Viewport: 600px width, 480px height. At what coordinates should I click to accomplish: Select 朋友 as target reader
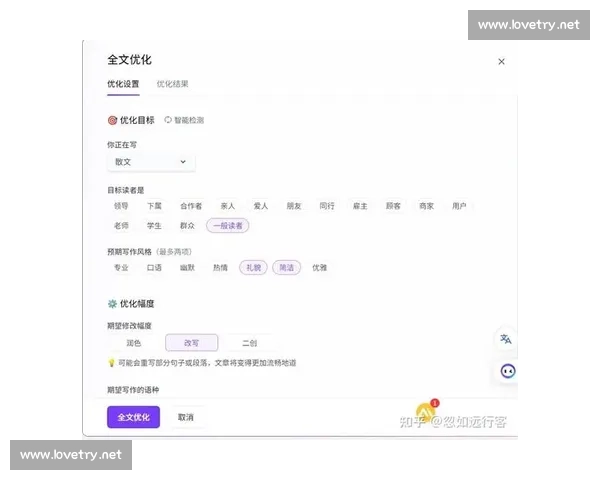point(294,206)
